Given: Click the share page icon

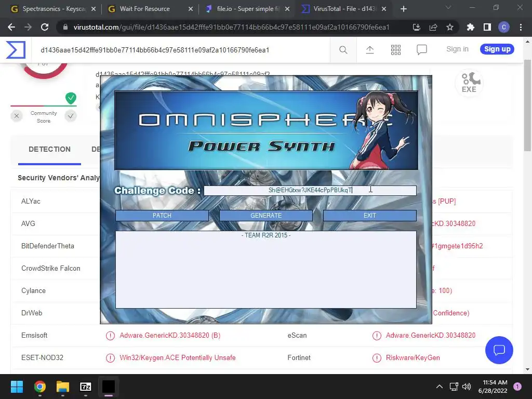Looking at the screenshot, I should pyautogui.click(x=433, y=27).
